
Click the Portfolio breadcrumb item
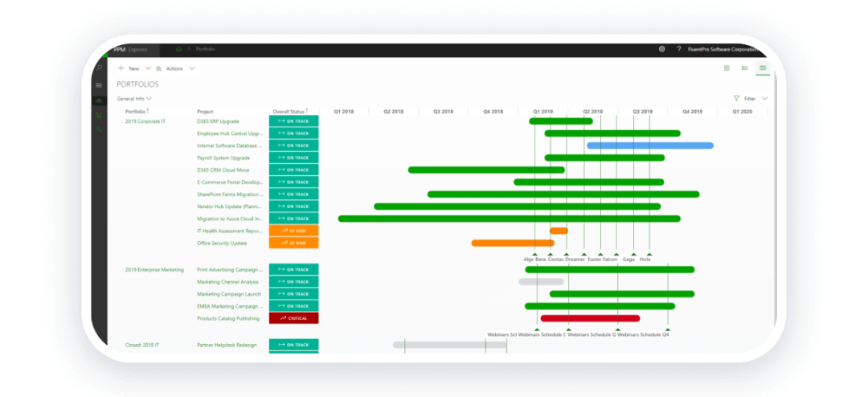tap(206, 49)
